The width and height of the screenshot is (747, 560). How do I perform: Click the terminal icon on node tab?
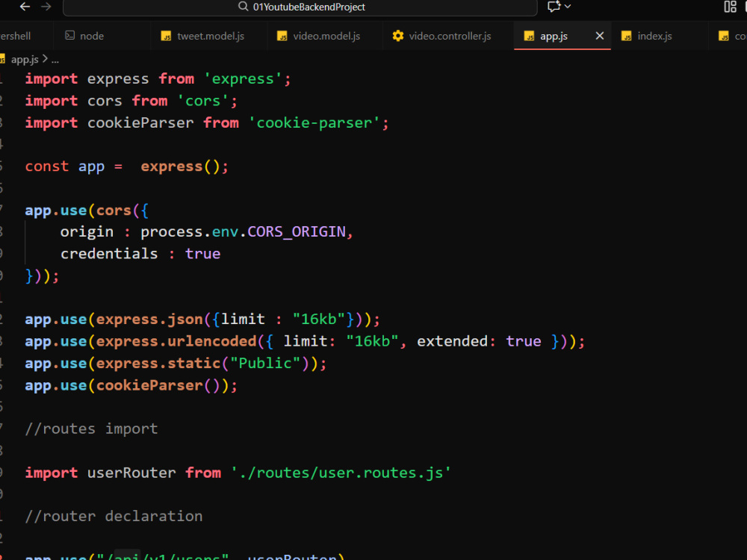tap(69, 36)
